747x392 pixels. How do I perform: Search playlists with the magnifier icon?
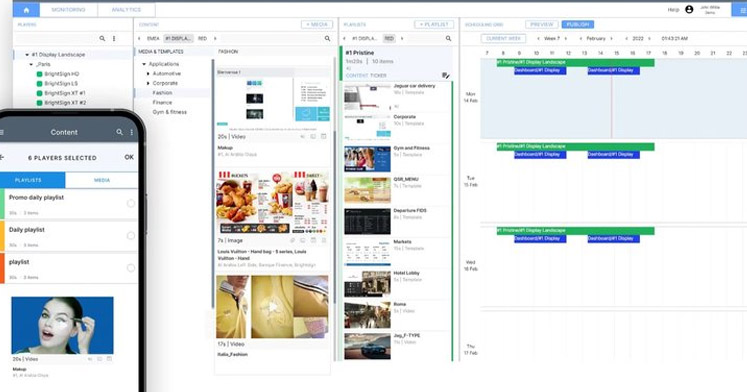[448, 39]
